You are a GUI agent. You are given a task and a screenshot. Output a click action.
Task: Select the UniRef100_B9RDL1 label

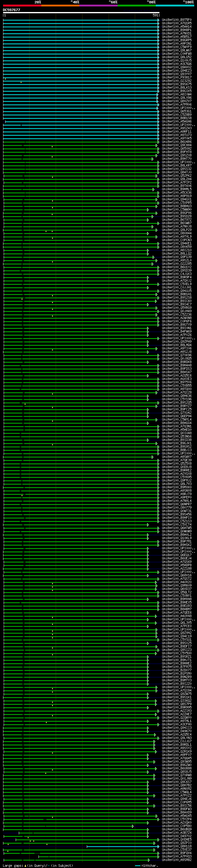point(177,745)
